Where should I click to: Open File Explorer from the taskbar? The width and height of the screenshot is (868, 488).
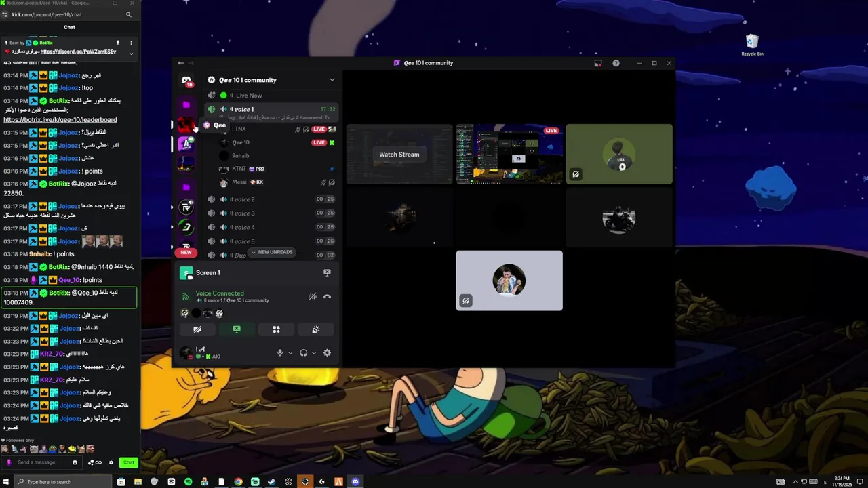(x=138, y=482)
